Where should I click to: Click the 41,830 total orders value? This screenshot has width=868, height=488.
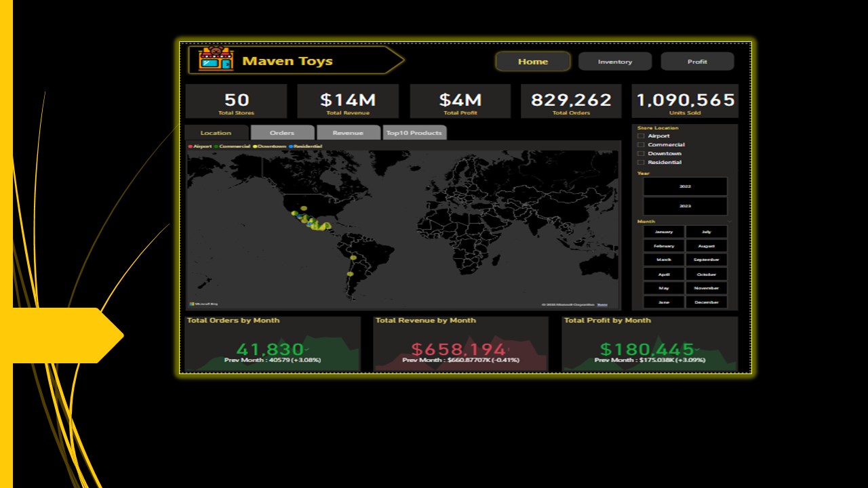[x=270, y=349]
